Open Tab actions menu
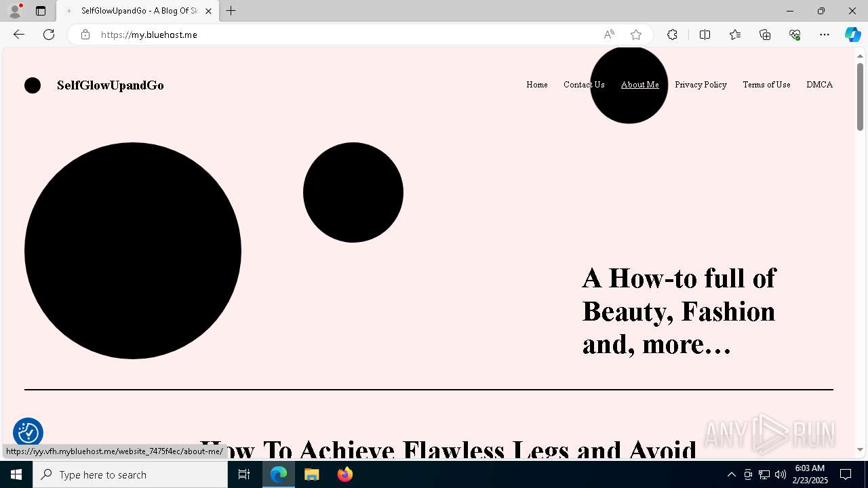The width and height of the screenshot is (868, 488). pos(41,11)
